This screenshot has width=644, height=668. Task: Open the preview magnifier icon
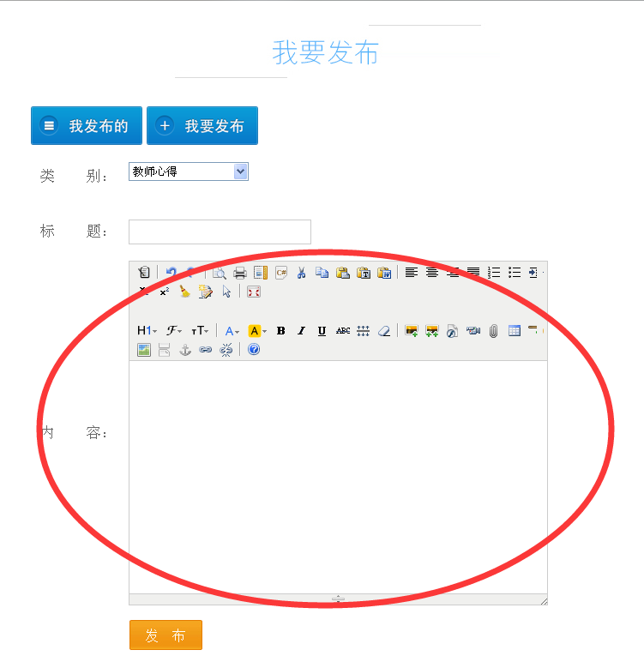coord(220,273)
